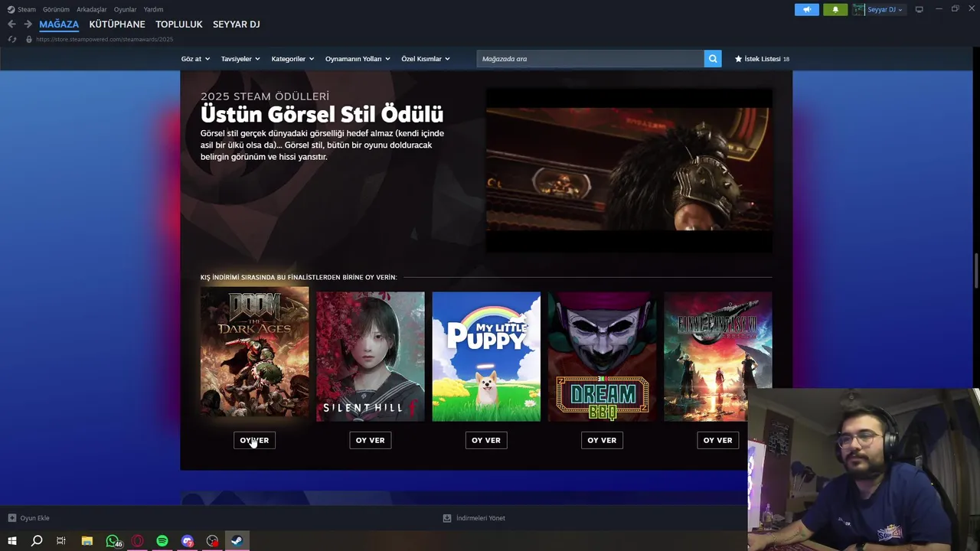Open My Little Puppy cover image
The image size is (980, 551).
tap(486, 357)
